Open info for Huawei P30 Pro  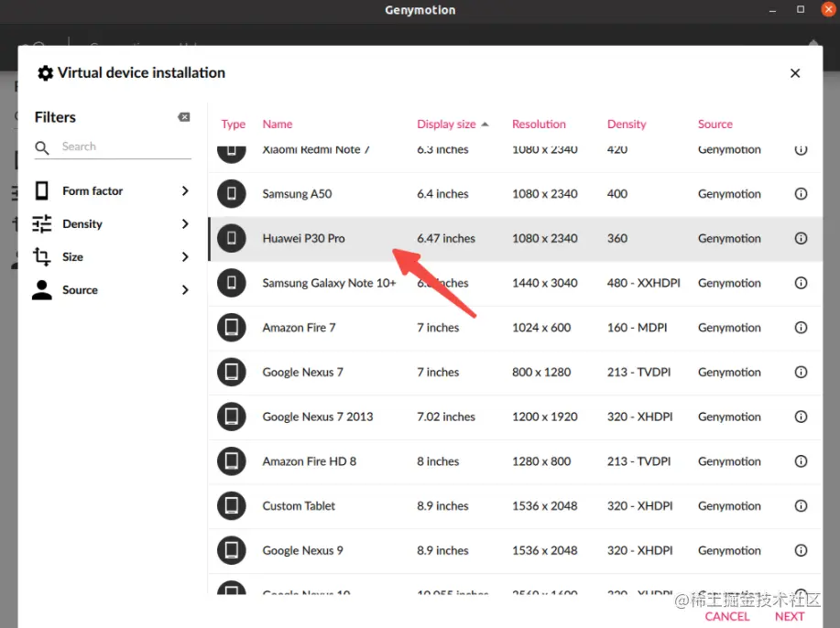coord(801,238)
